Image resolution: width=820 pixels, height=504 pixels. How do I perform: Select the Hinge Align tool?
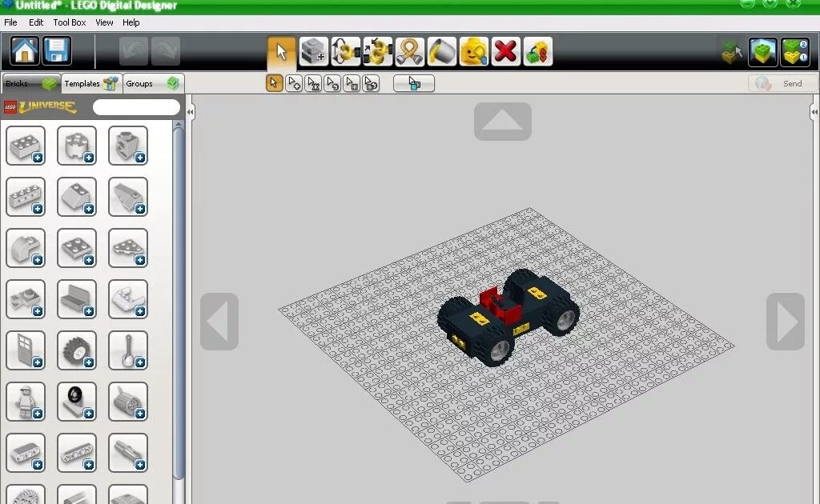(378, 52)
